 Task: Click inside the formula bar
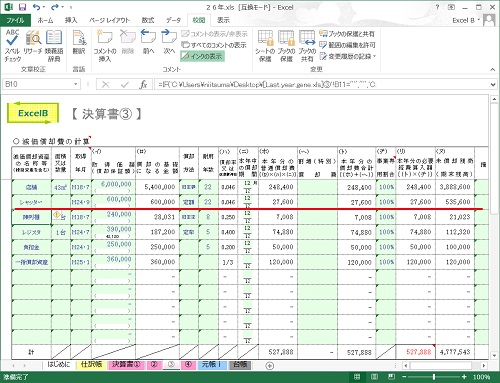click(x=322, y=85)
